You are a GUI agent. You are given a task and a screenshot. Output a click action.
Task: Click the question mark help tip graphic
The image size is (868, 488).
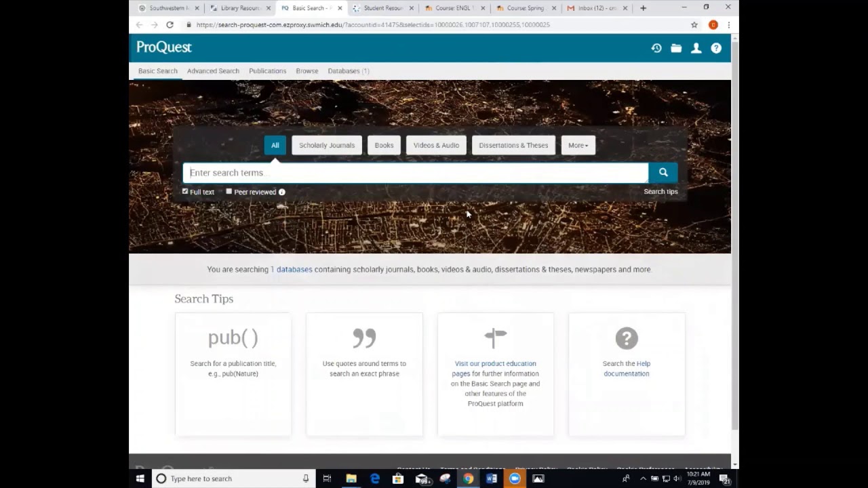point(627,338)
